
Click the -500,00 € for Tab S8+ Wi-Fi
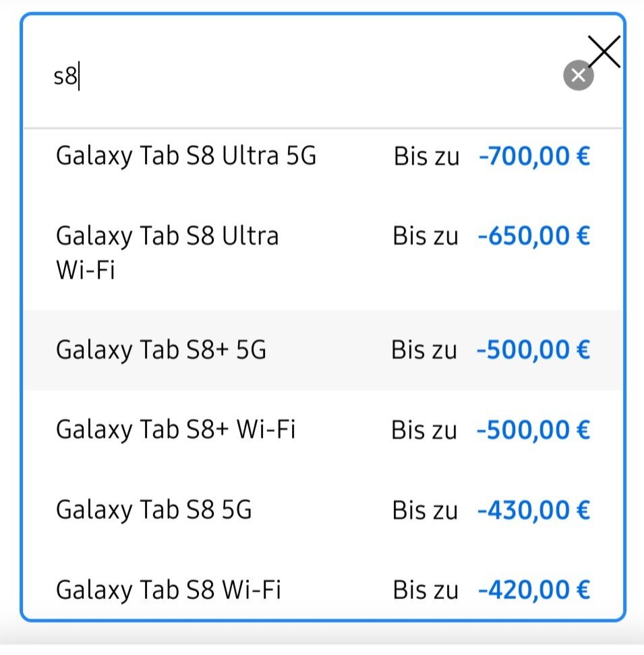pyautogui.click(x=533, y=430)
